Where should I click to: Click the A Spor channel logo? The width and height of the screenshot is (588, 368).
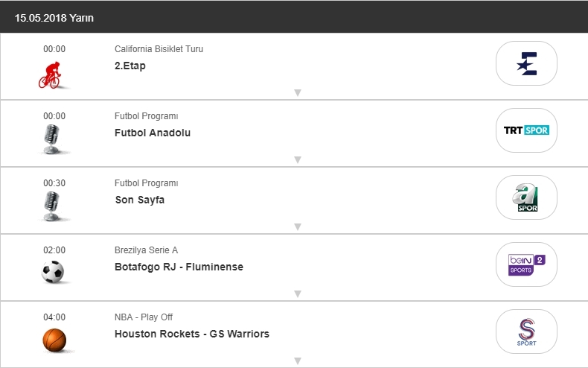526,198
